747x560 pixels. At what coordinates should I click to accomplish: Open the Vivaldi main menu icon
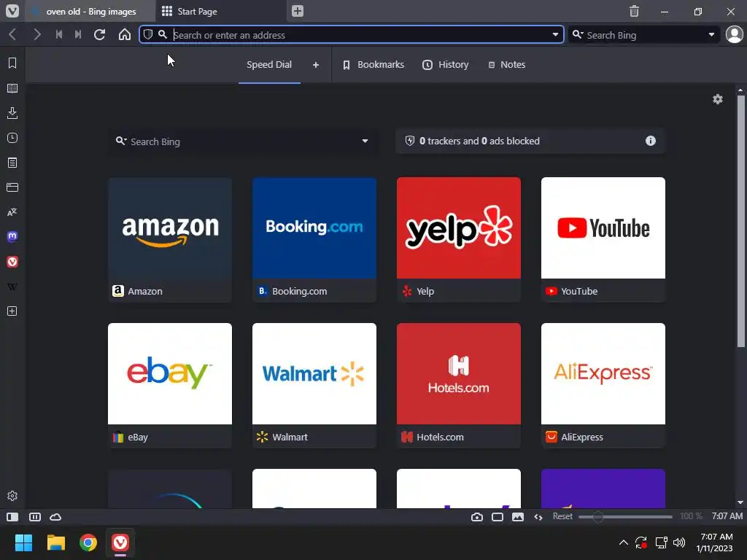(x=12, y=11)
